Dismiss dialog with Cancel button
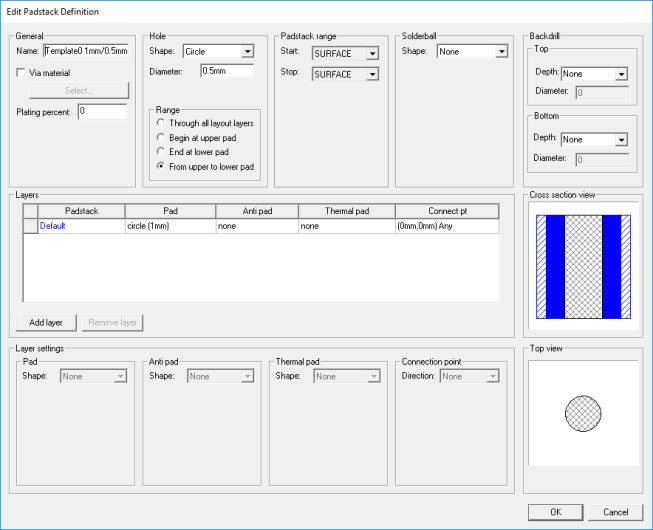 tap(616, 512)
